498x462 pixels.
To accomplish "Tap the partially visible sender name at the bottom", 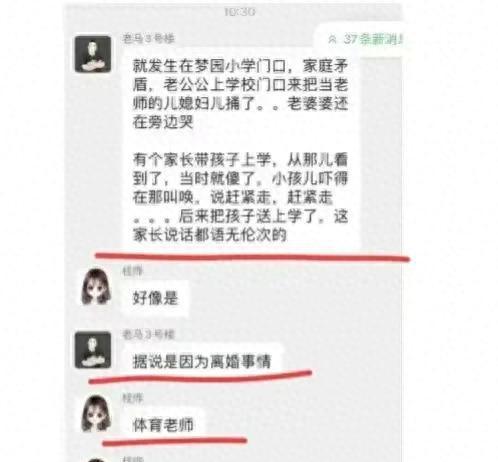I will point(133,459).
